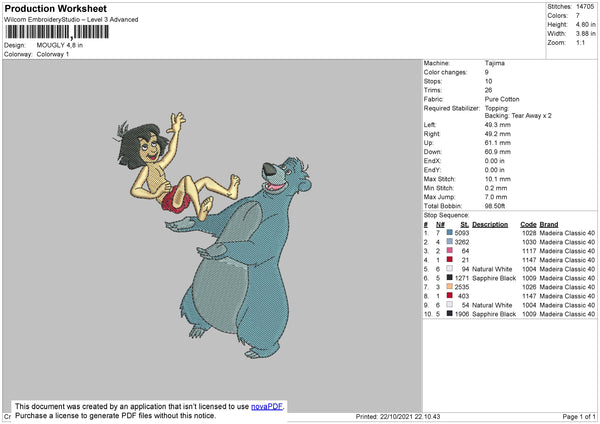Click 'Natural White' in stop 9 row
The image size is (600, 424).
tap(492, 305)
